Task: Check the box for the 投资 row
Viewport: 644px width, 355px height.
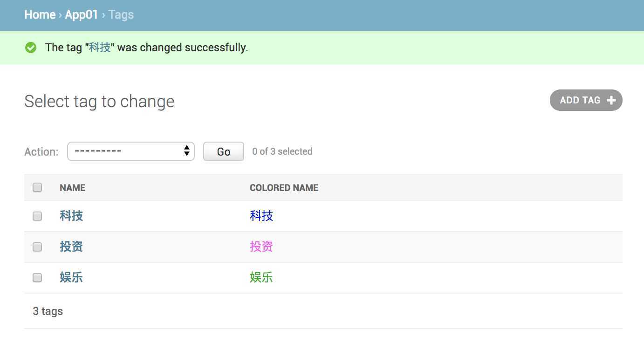Action: (x=37, y=247)
